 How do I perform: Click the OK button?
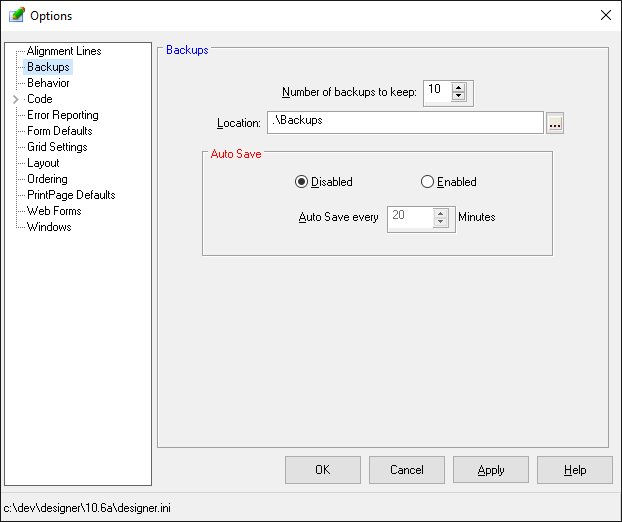click(x=322, y=470)
